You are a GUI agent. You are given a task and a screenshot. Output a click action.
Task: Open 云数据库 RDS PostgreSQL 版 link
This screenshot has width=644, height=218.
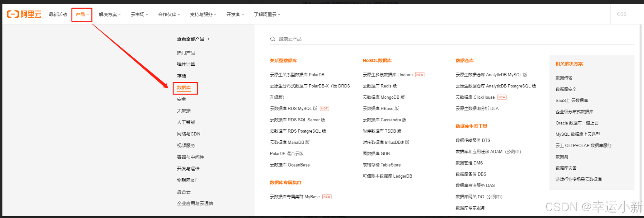(298, 131)
